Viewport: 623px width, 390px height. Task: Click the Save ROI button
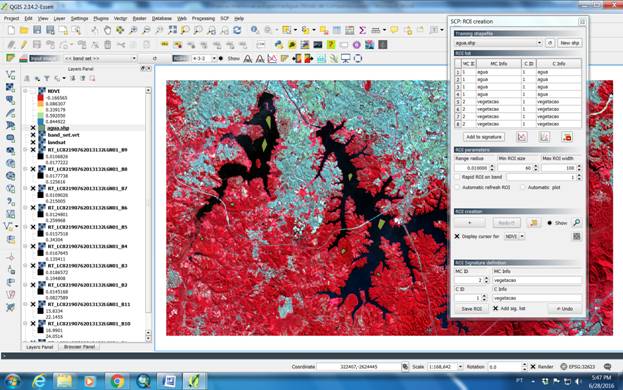[x=472, y=309]
